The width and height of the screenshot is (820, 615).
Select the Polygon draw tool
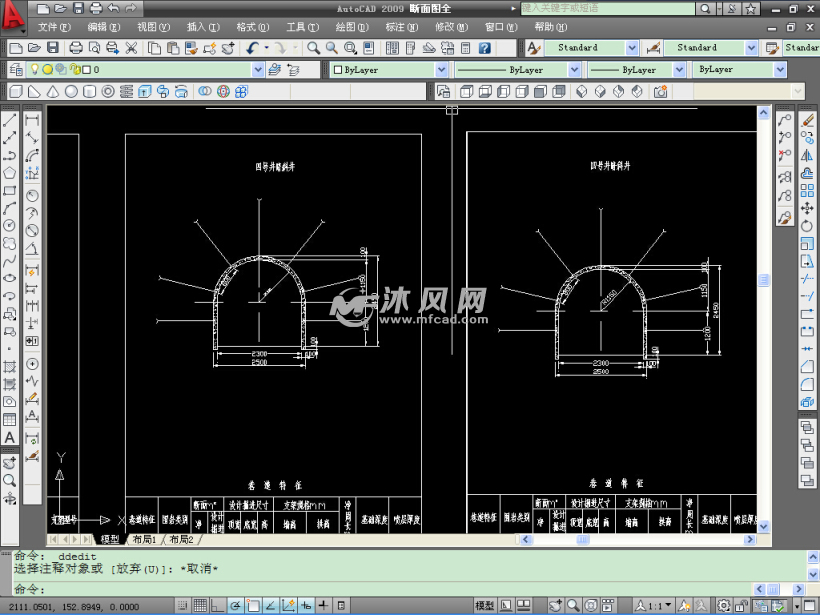9,173
